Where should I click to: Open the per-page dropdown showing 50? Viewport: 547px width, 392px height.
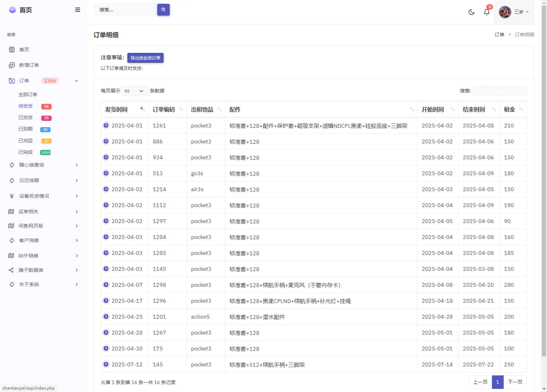coord(134,91)
